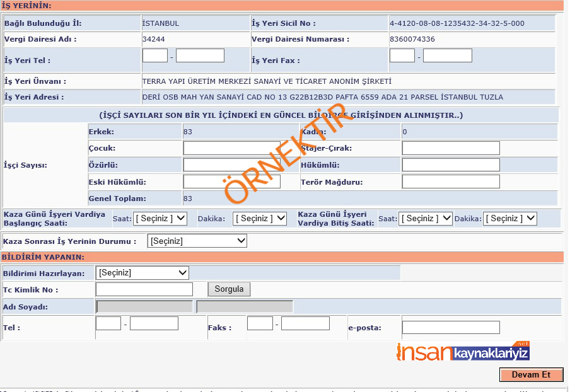Select the Terör Mağduru input field
Screen dimensions: 570x392
coord(451,182)
